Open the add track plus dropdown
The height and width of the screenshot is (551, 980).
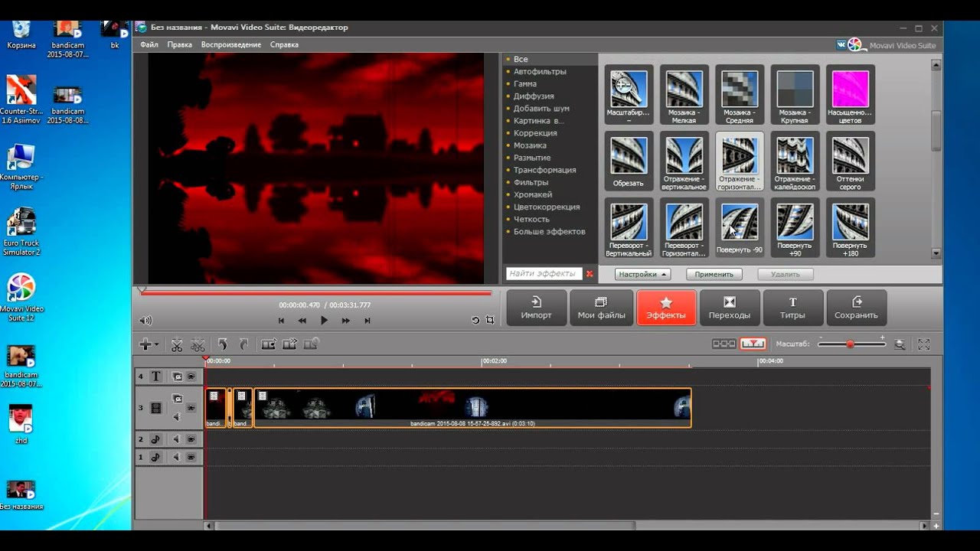(x=148, y=344)
